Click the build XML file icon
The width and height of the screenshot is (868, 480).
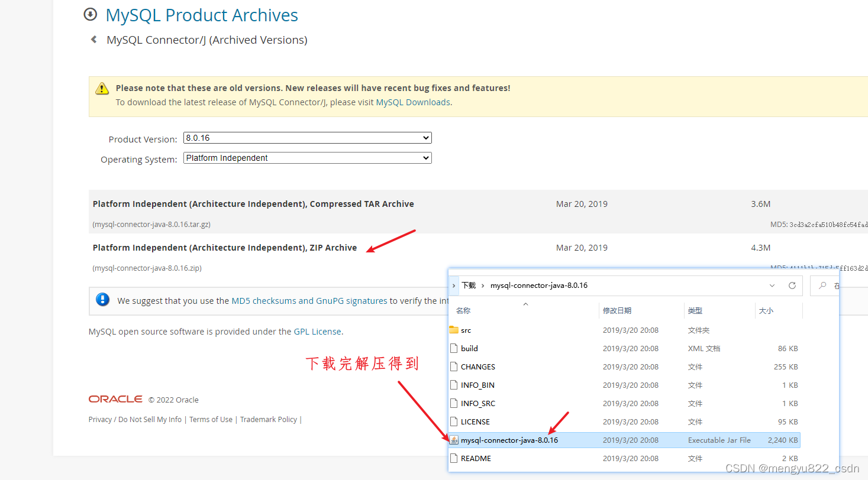(454, 348)
